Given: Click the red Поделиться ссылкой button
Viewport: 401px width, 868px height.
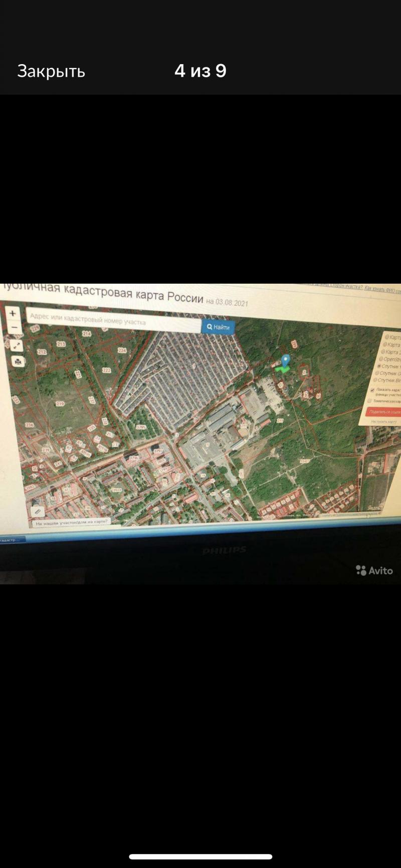Looking at the screenshot, I should [383, 412].
